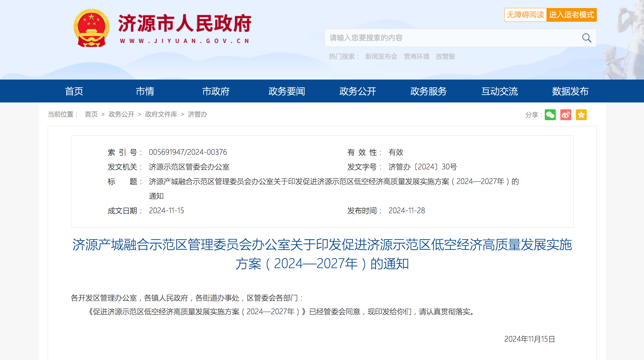The image size is (644, 360).
Task: Open the 市情 navigation menu item
Action: (145, 91)
